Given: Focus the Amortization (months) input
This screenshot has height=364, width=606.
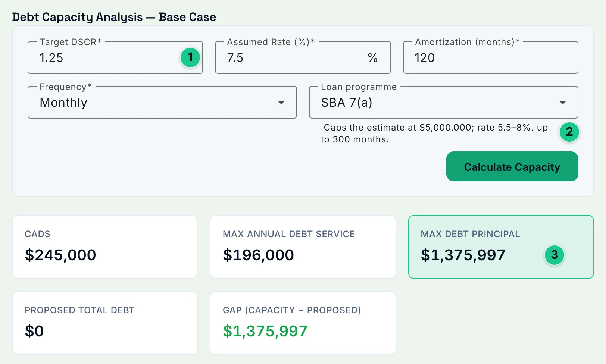Looking at the screenshot, I should click(490, 58).
